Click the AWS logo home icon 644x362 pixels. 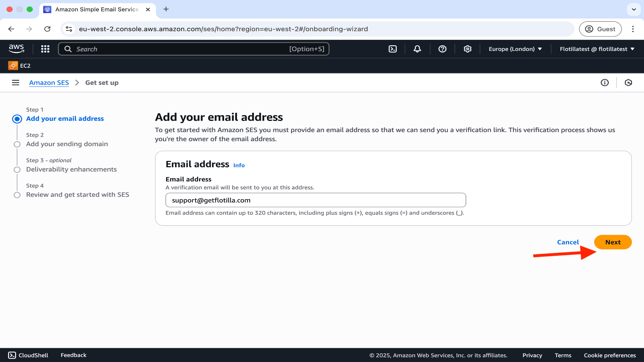click(16, 49)
